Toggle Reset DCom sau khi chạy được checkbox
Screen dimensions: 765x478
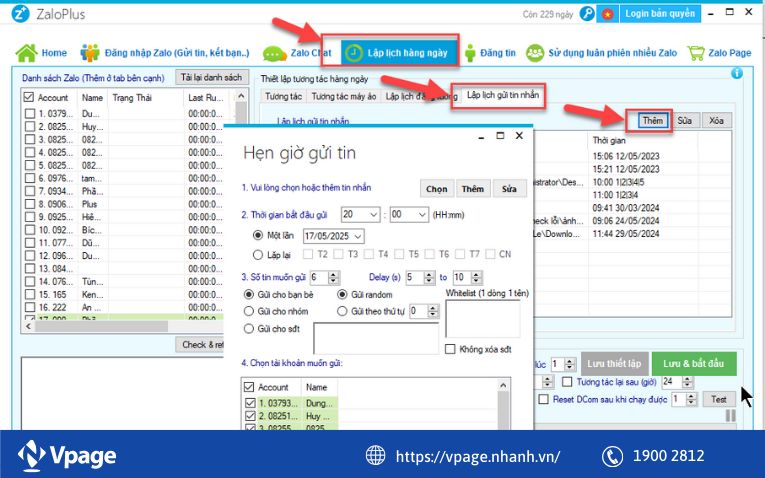point(544,399)
